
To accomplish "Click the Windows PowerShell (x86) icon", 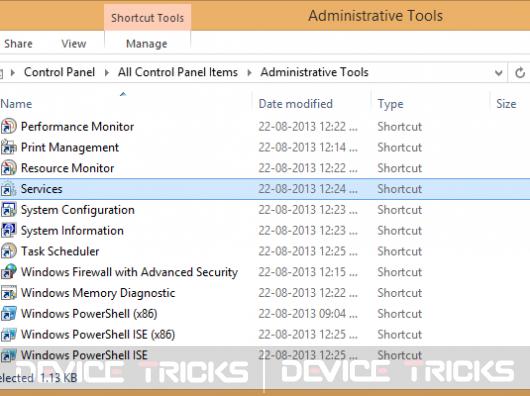I will pos(8,314).
